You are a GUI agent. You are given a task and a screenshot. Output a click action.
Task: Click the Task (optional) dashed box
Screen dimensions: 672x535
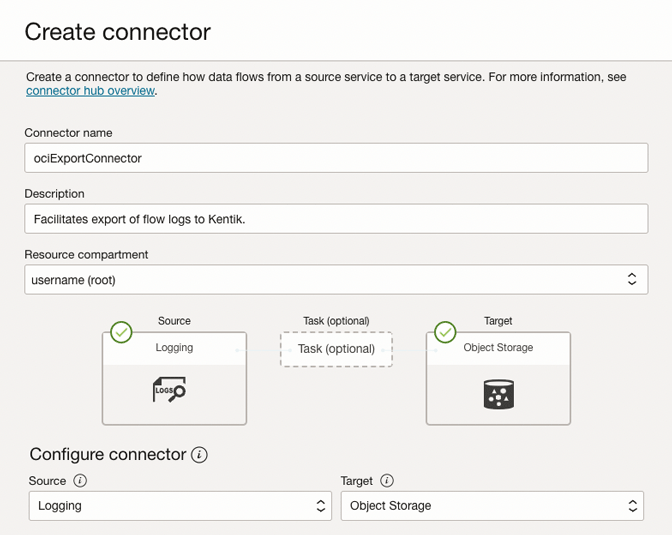click(x=336, y=349)
